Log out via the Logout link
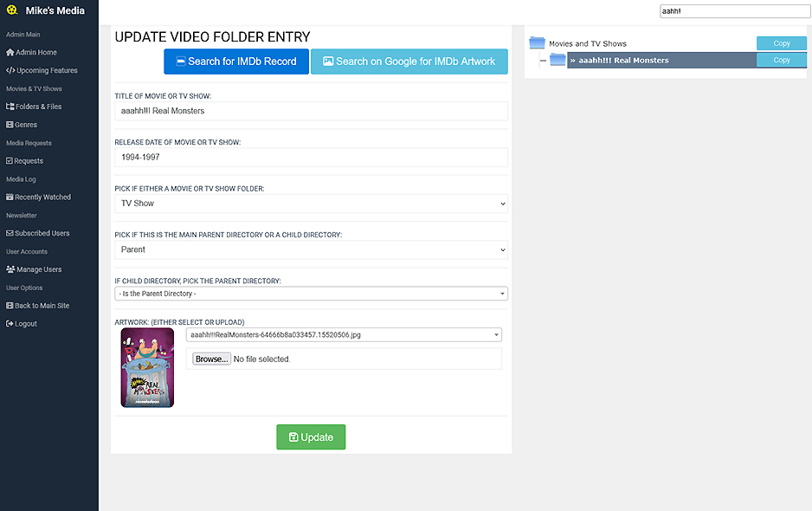This screenshot has width=812, height=511. point(25,324)
